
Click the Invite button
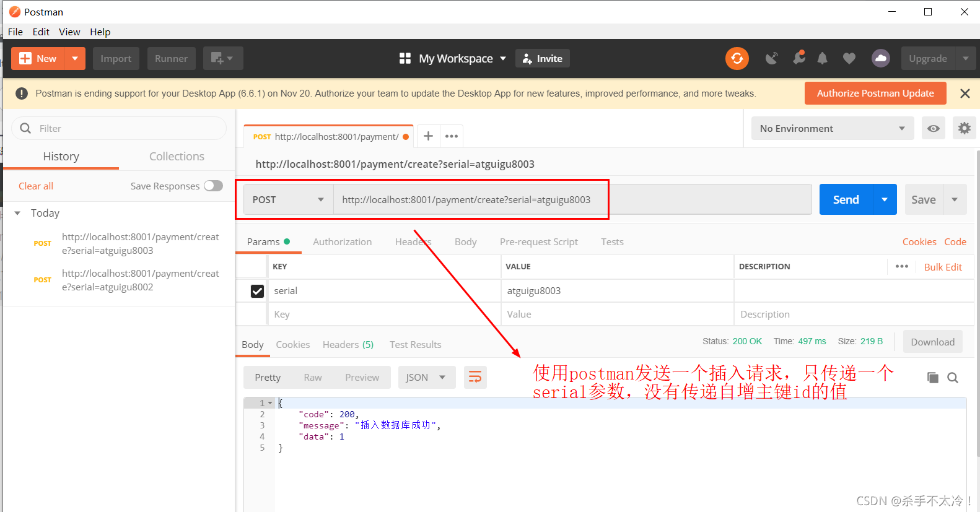543,58
